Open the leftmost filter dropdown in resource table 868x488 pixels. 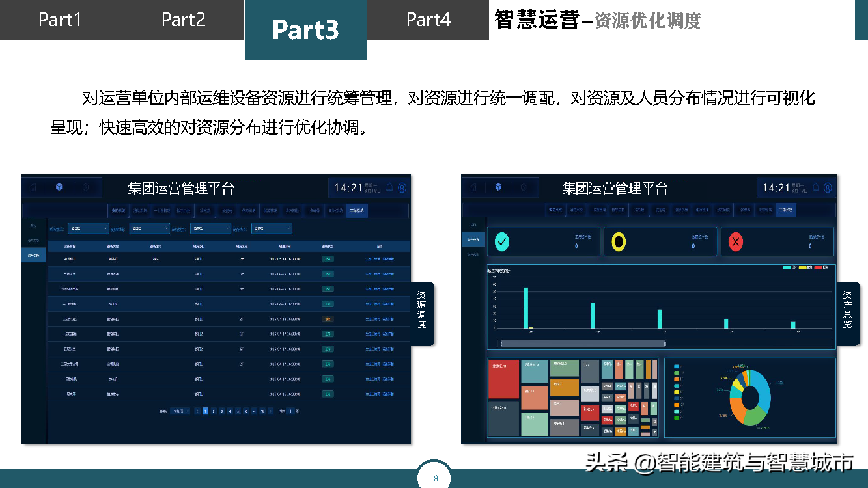(x=89, y=228)
